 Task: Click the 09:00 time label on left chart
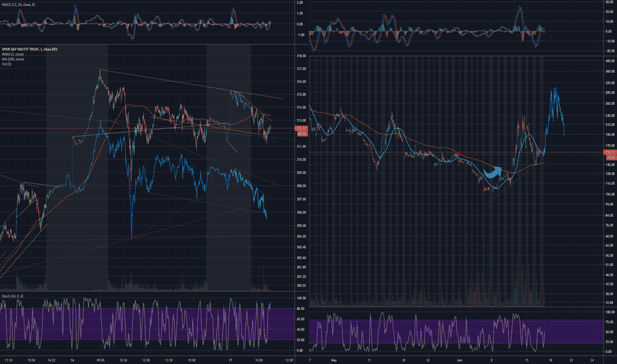tap(101, 360)
